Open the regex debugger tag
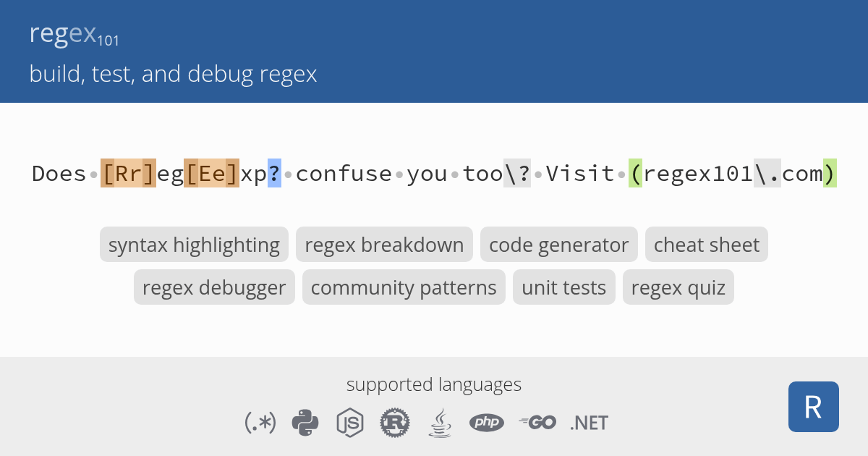The image size is (868, 456). [x=214, y=287]
